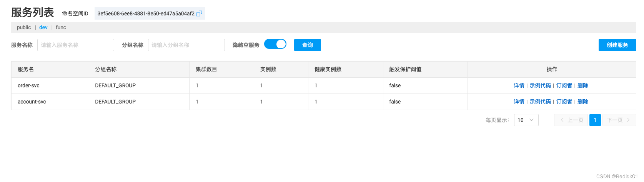Click 删除 for account-svc

583,102
